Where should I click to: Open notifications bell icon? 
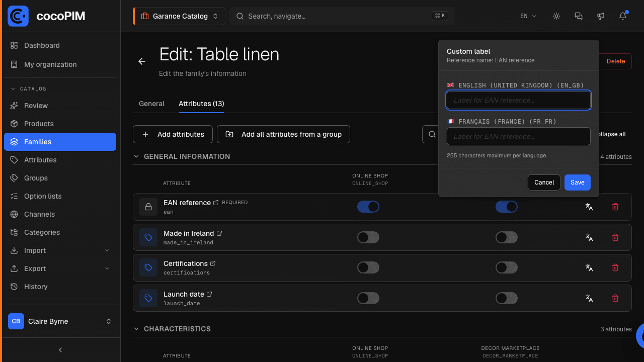[x=623, y=16]
